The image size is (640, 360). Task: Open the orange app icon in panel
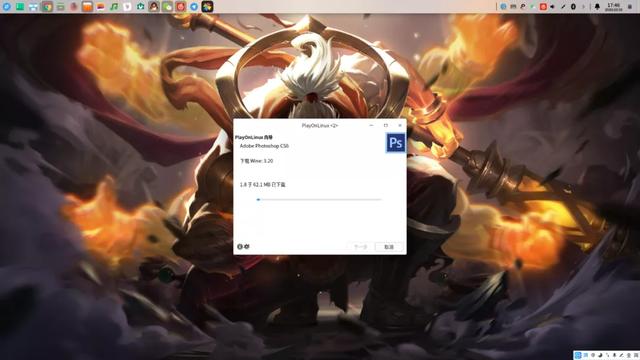[87, 7]
